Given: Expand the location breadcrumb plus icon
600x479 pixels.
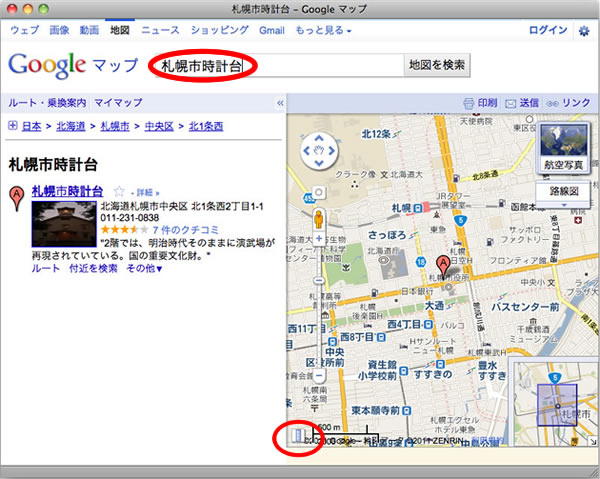Looking at the screenshot, I should click(x=13, y=125).
